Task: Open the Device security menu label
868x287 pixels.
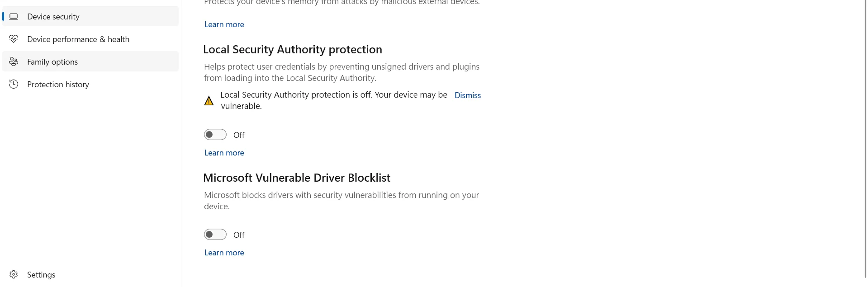Action: [53, 17]
